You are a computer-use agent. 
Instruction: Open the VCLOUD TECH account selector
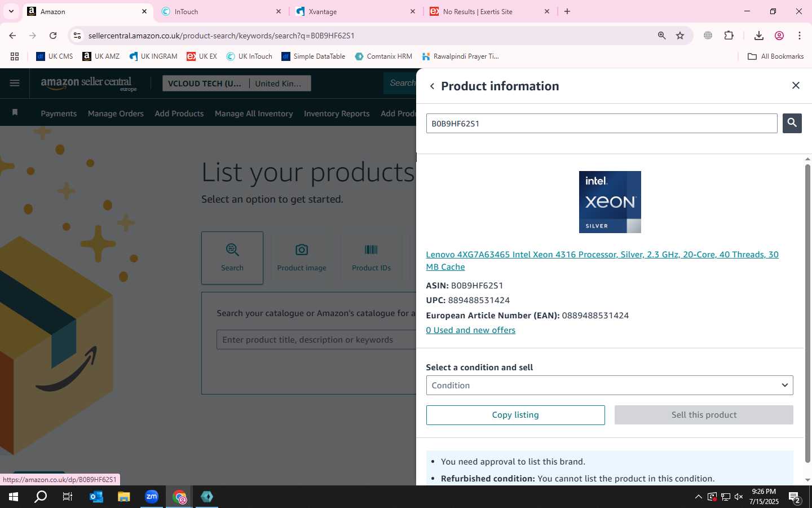coord(205,84)
